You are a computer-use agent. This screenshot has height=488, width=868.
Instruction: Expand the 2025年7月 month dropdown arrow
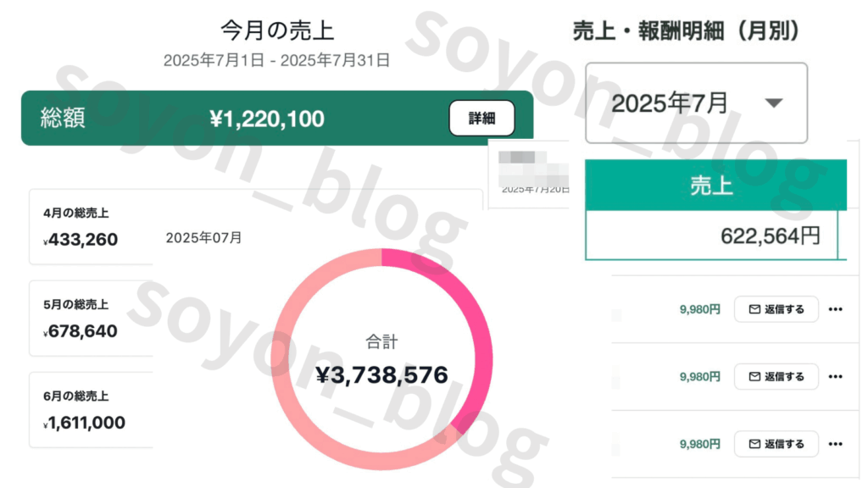pos(773,103)
